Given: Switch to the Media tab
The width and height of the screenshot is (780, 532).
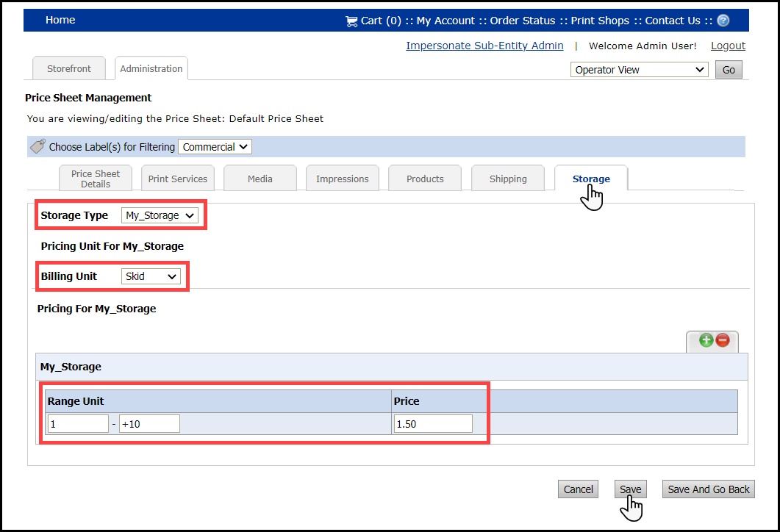Looking at the screenshot, I should point(260,179).
